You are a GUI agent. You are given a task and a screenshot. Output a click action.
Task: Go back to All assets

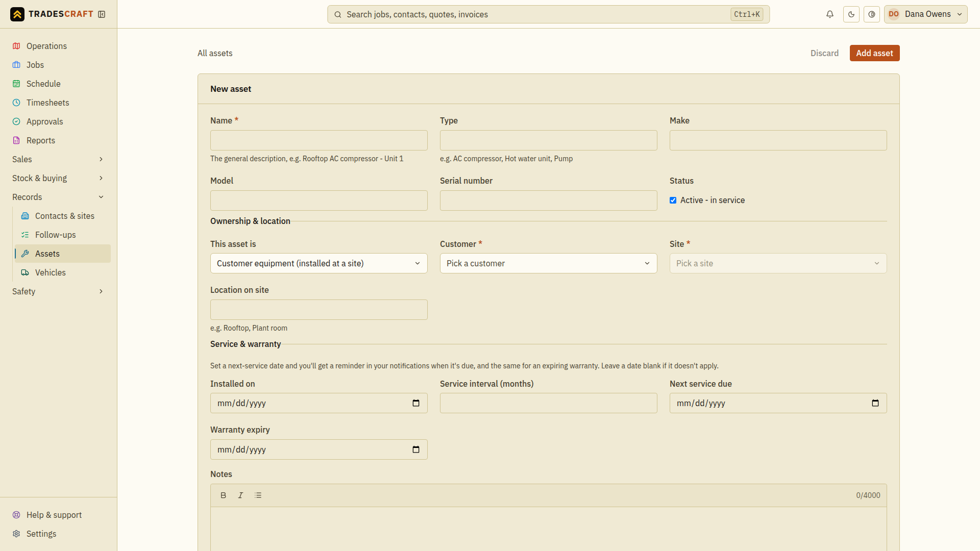[215, 53]
